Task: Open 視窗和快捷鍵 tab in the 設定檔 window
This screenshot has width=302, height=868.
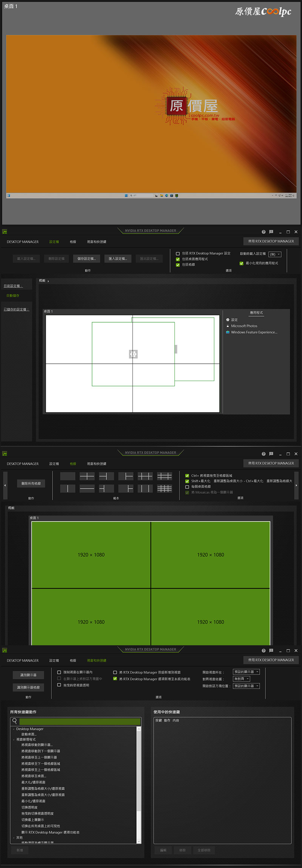Action: (x=97, y=242)
